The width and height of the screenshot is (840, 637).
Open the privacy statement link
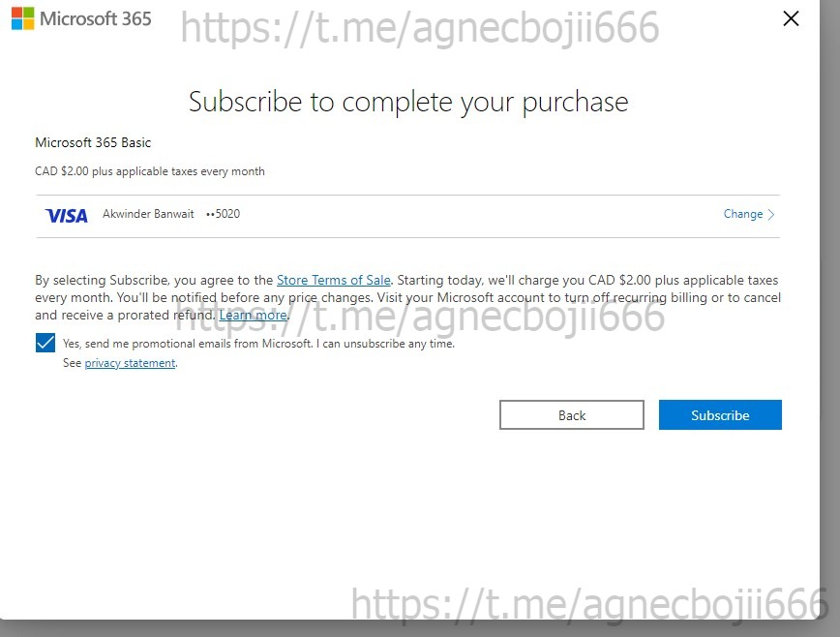(x=130, y=363)
